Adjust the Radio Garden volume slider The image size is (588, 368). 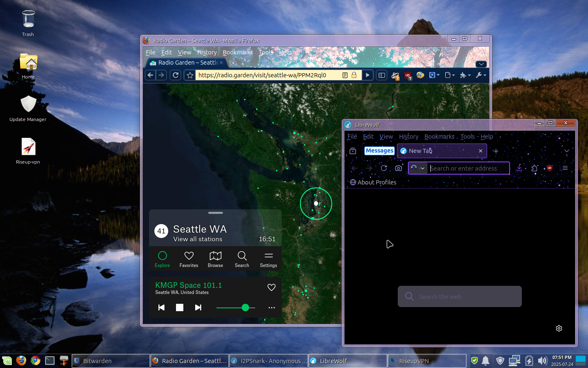point(245,307)
